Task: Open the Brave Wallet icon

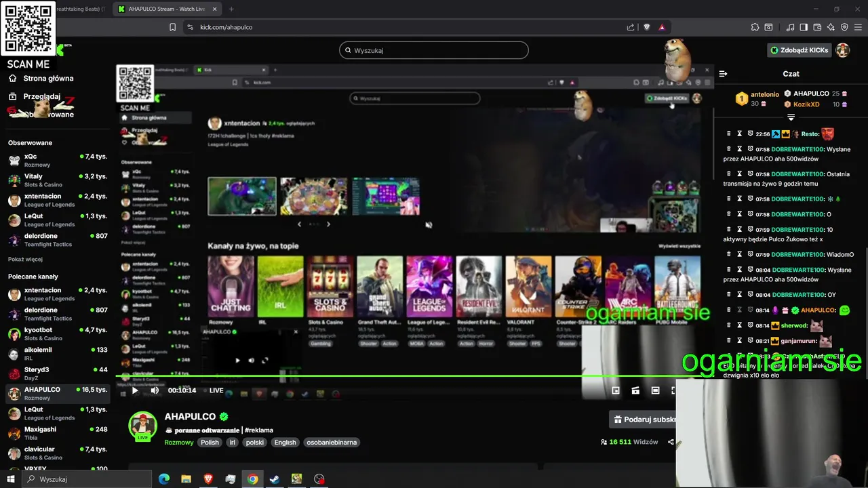Action: coord(817,27)
